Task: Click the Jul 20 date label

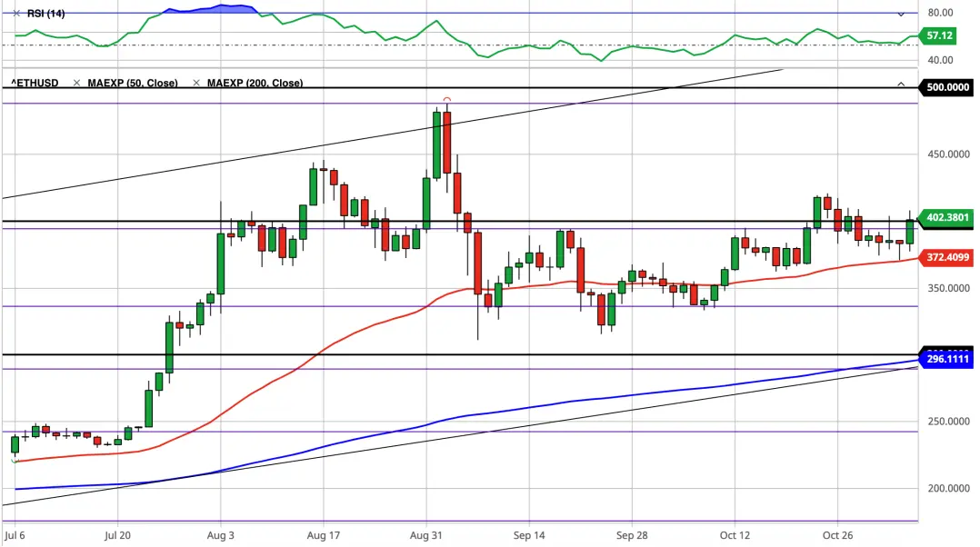Action: click(117, 536)
